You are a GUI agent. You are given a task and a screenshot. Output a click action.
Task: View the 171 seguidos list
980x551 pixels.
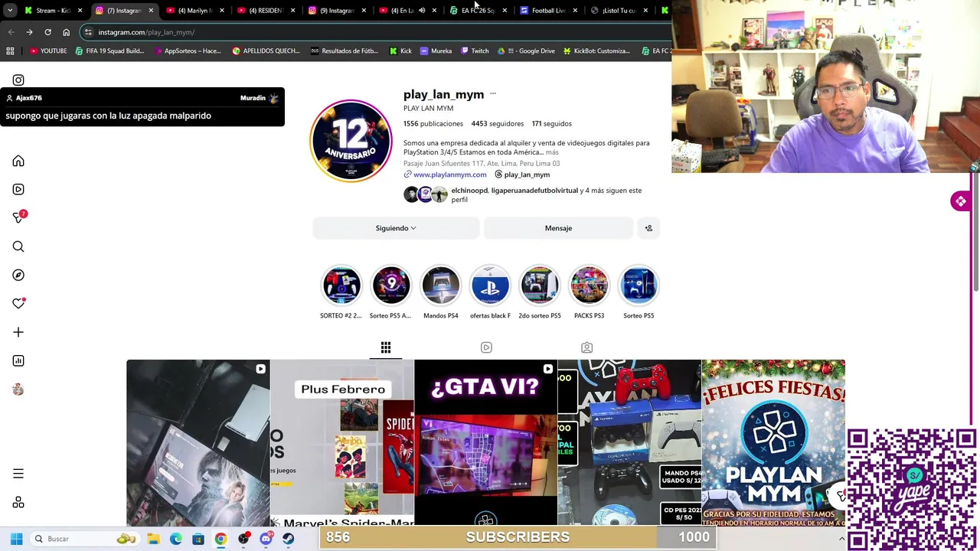(x=552, y=123)
